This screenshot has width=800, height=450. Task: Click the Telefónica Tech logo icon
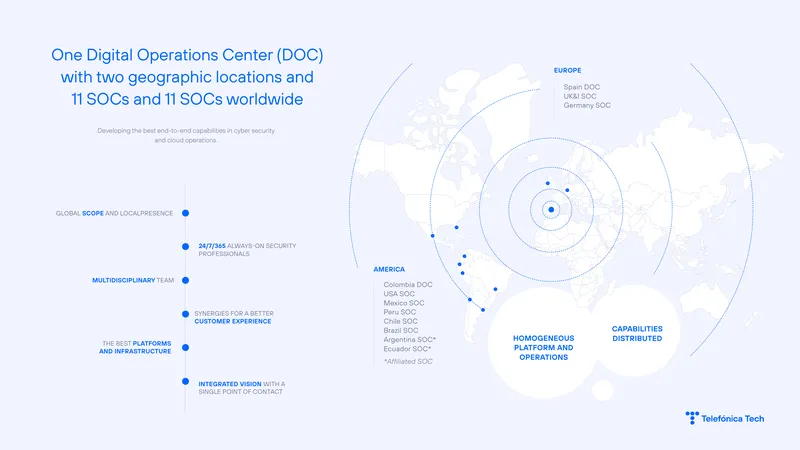point(692,418)
